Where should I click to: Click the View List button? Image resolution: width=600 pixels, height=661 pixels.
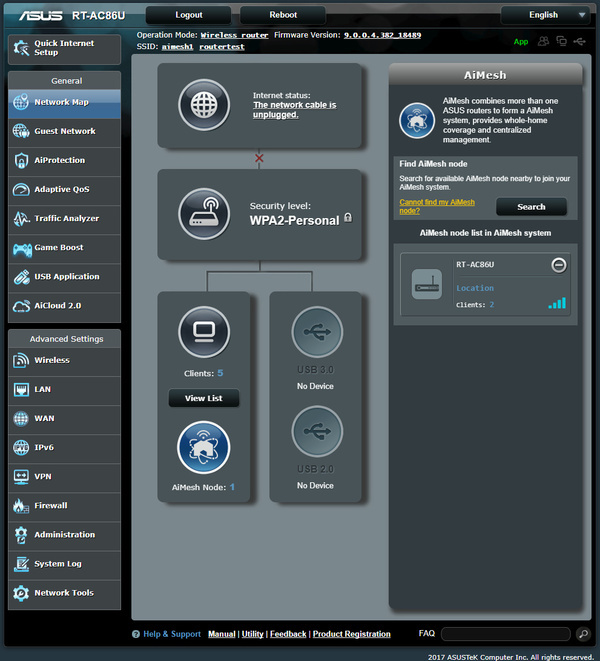pos(204,398)
